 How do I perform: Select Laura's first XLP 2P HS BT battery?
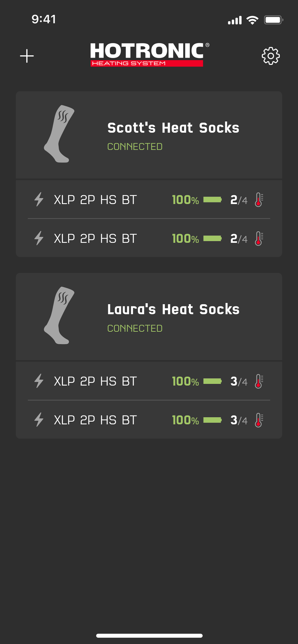95,382
